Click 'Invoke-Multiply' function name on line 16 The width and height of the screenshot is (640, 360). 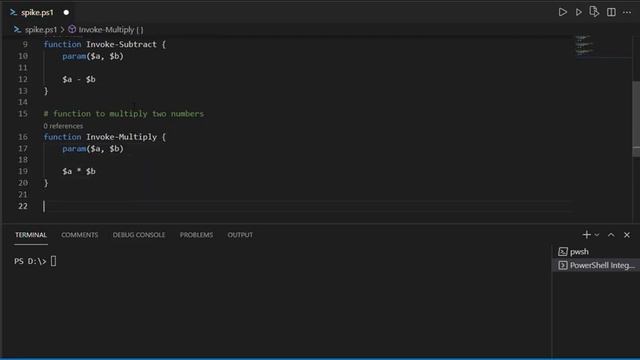(121, 137)
